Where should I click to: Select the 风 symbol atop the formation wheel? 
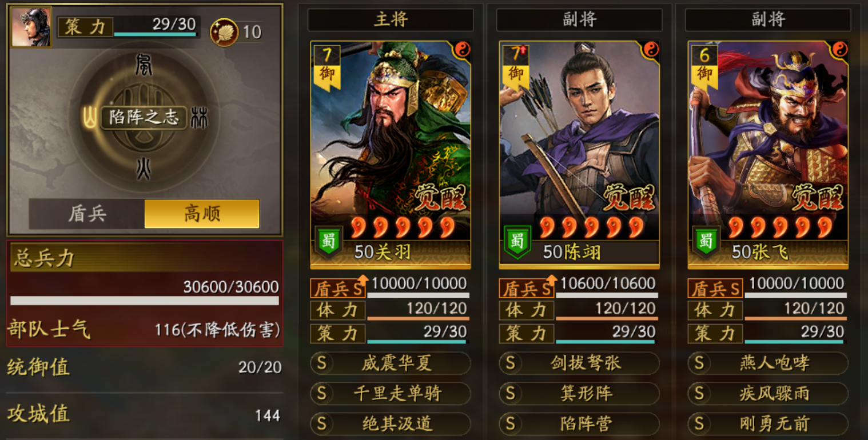point(142,65)
